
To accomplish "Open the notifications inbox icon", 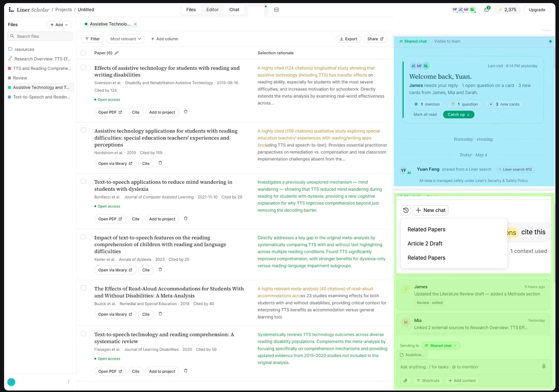I will 487,9.
